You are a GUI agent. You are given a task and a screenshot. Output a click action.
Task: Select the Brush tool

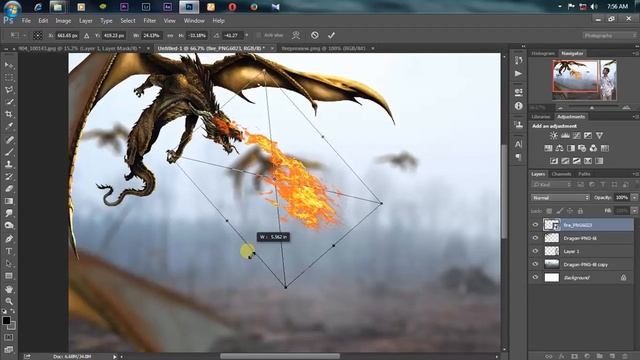coord(9,152)
